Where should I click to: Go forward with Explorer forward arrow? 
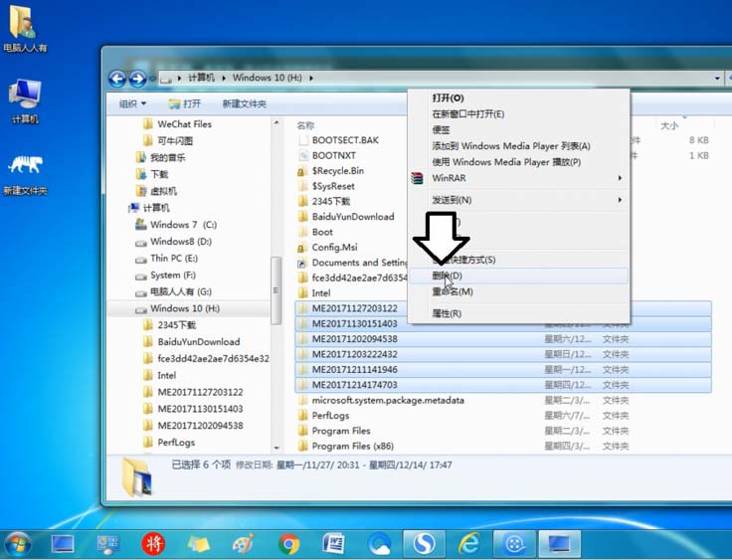137,79
